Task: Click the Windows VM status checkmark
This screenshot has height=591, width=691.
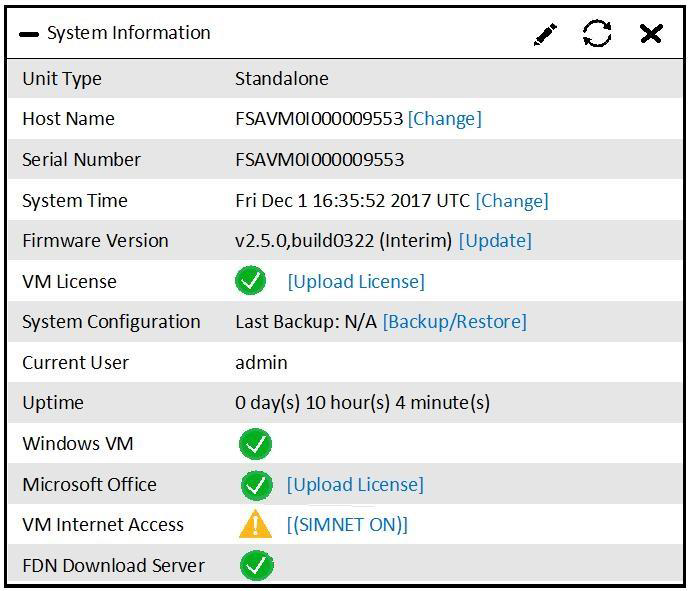Action: click(x=256, y=443)
